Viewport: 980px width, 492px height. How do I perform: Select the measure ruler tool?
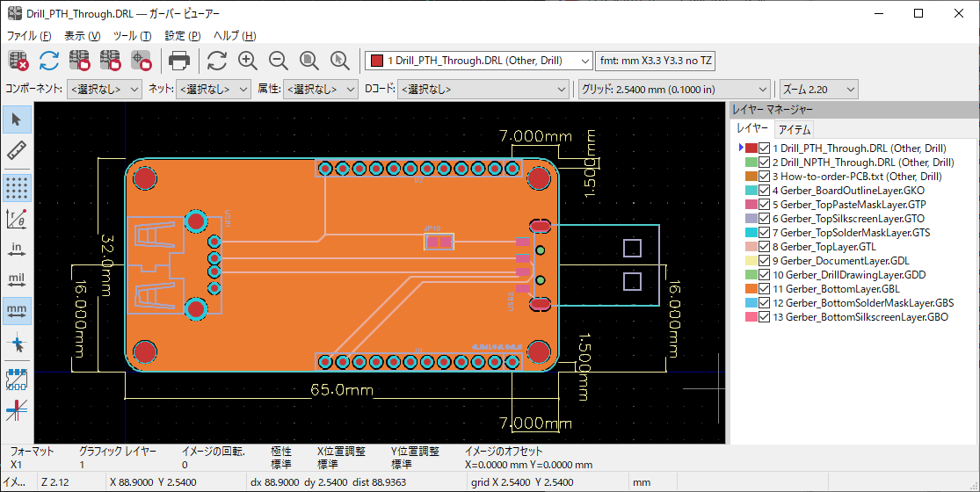point(17,152)
